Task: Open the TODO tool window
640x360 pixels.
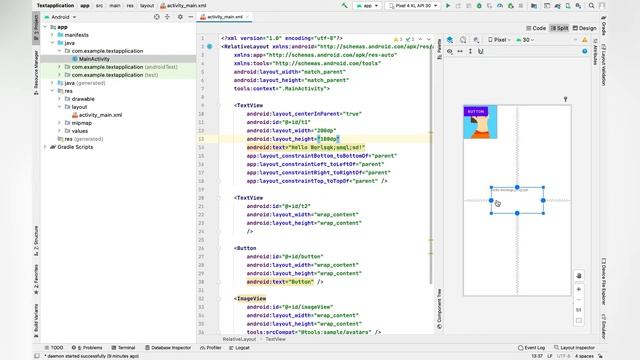Action: [x=54, y=348]
